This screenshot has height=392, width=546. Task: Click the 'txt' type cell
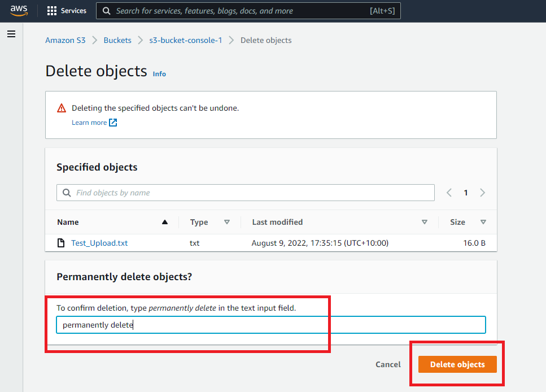coord(194,243)
